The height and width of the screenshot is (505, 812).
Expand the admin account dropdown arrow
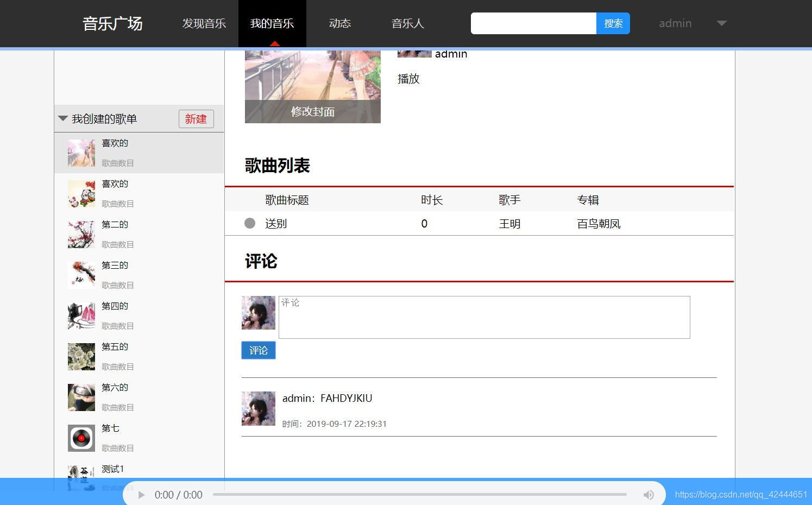point(721,23)
